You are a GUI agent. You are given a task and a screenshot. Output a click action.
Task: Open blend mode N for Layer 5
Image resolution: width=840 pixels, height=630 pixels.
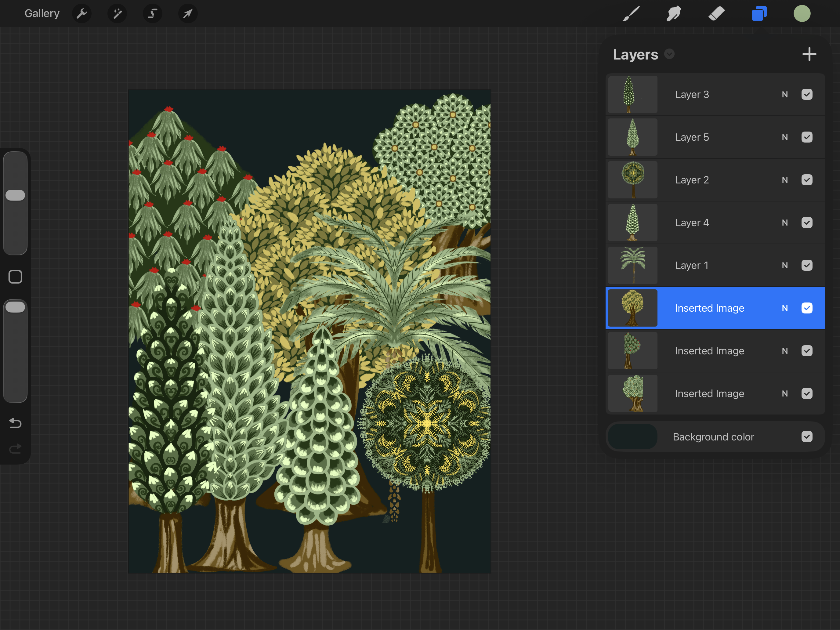(x=784, y=137)
